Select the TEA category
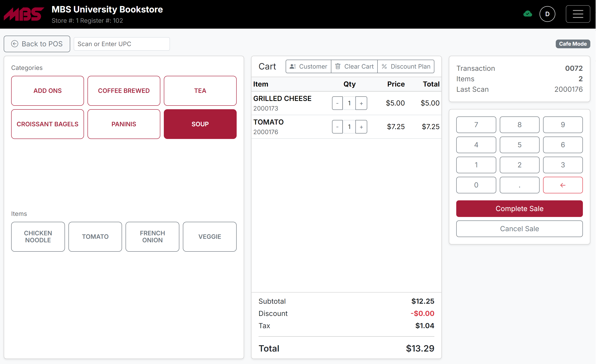Image resolution: width=596 pixels, height=364 pixels. (x=200, y=91)
